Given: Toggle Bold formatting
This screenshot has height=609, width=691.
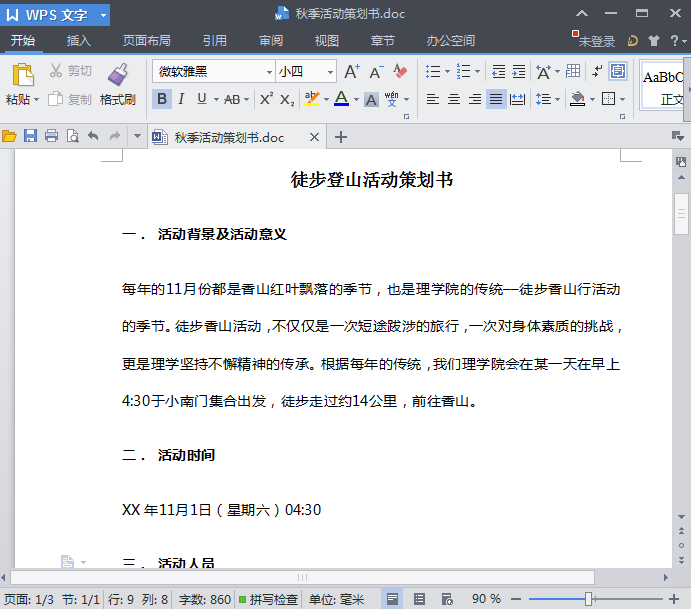Looking at the screenshot, I should [x=162, y=99].
